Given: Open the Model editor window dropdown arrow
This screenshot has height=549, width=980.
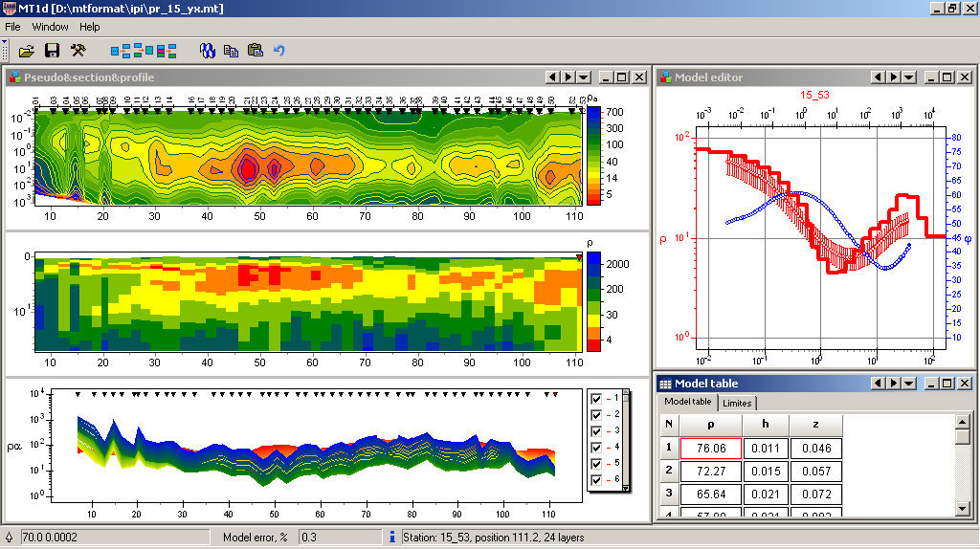Looking at the screenshot, I should (x=908, y=77).
